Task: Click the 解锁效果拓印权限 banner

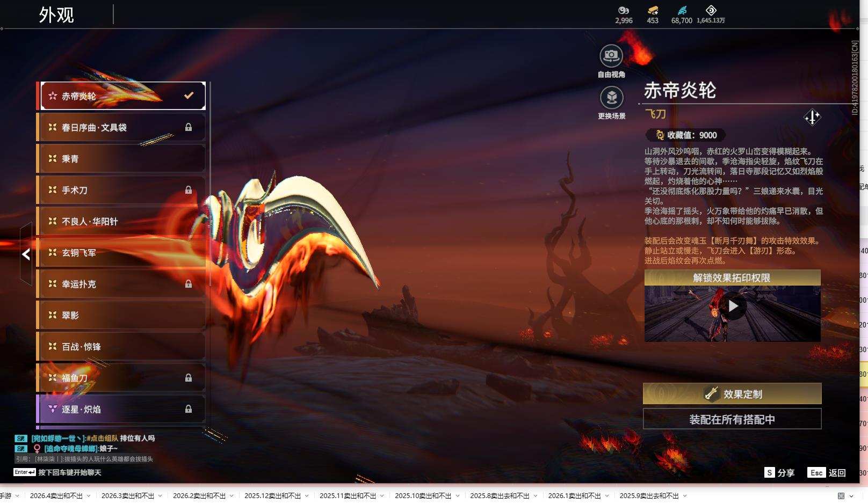Action: [732, 277]
